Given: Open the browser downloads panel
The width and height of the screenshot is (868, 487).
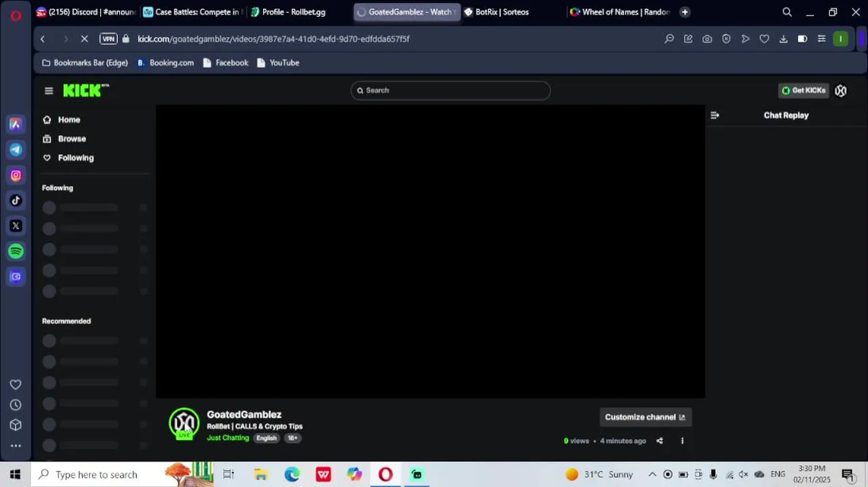Looking at the screenshot, I should [783, 39].
